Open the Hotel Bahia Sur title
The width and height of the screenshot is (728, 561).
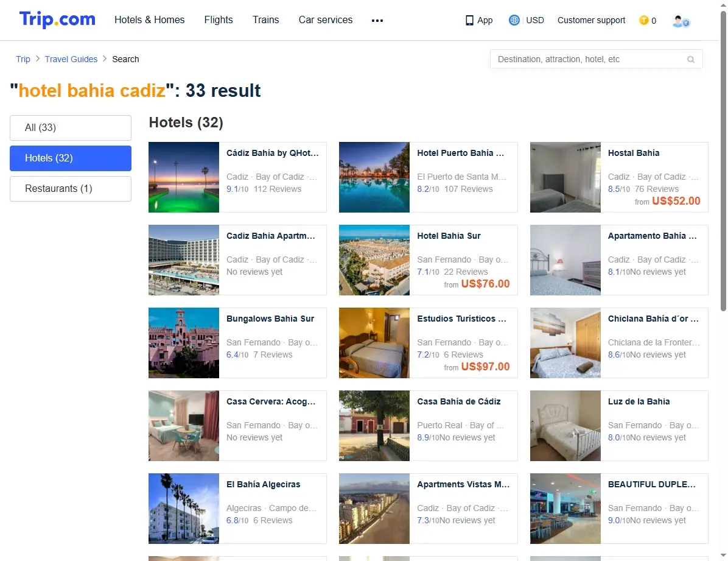449,236
